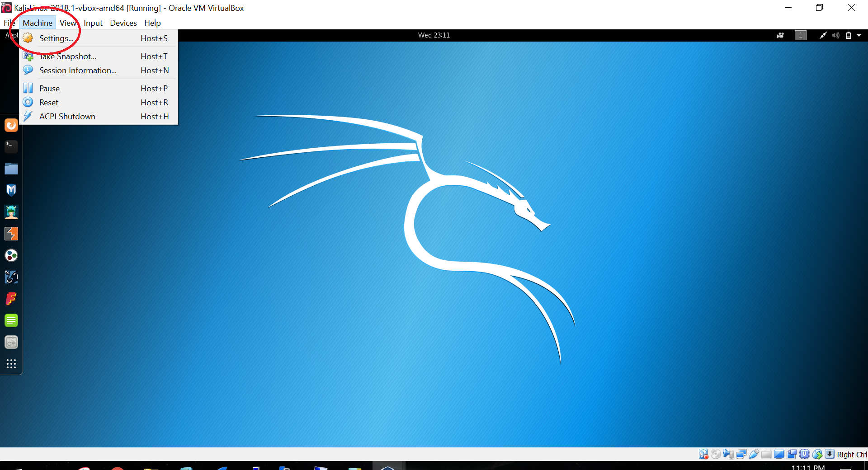This screenshot has height=470, width=868.
Task: Open the clock showing Wed 23:11
Action: (x=434, y=35)
